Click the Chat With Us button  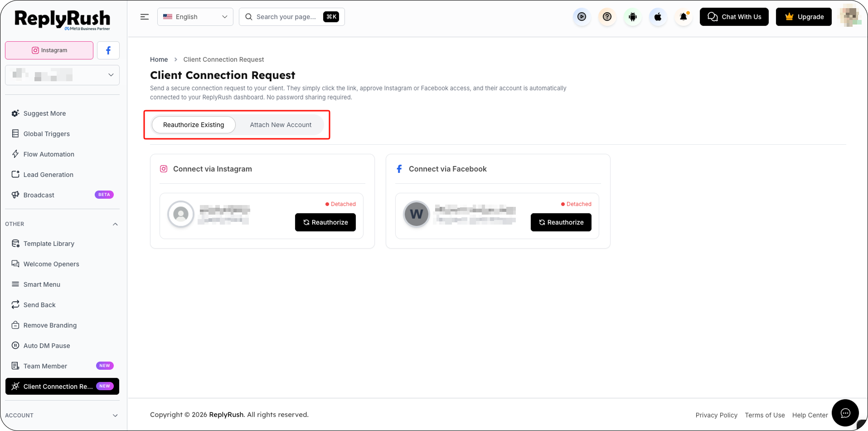pos(734,17)
